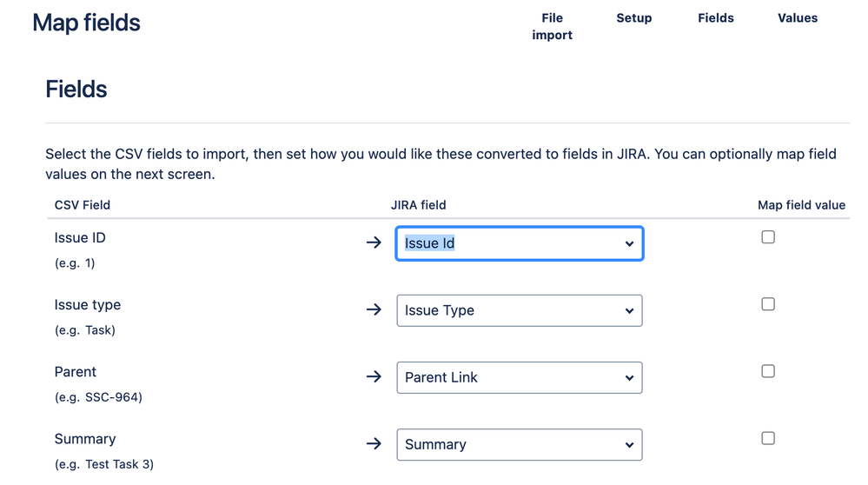Image resolution: width=868 pixels, height=485 pixels.
Task: Click the Map field value column header
Action: 801,205
